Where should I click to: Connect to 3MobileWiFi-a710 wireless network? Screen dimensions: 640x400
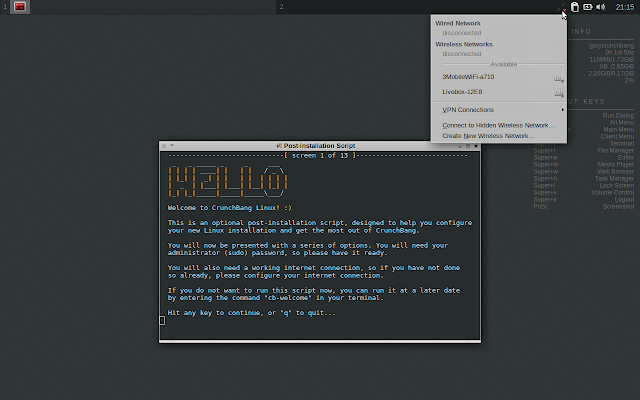499,77
